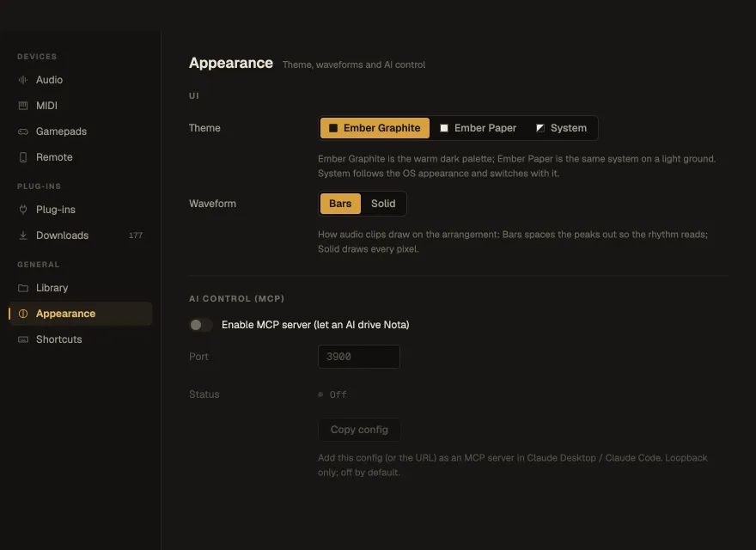Click the half-split square icon on System
756x550 pixels.
pyautogui.click(x=540, y=128)
